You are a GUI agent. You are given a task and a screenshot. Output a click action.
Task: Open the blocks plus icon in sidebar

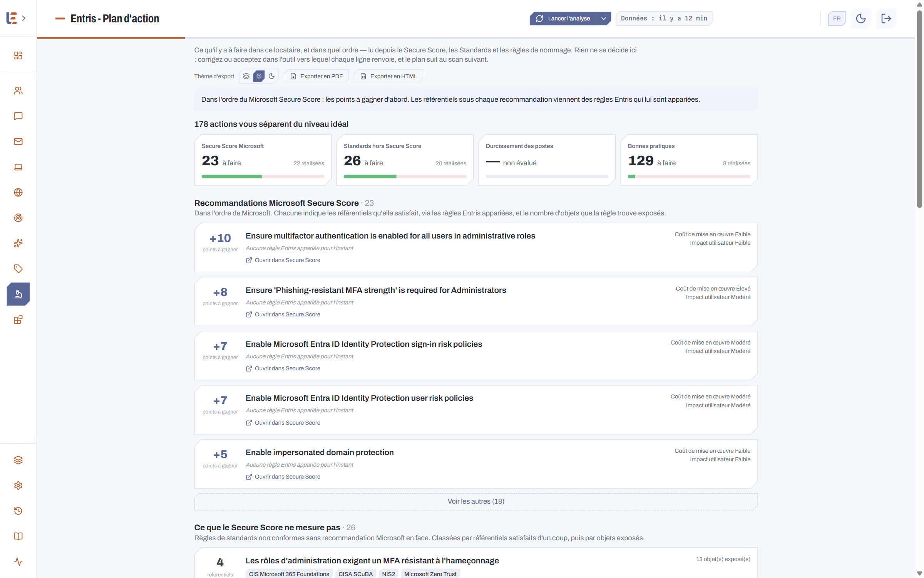point(18,319)
